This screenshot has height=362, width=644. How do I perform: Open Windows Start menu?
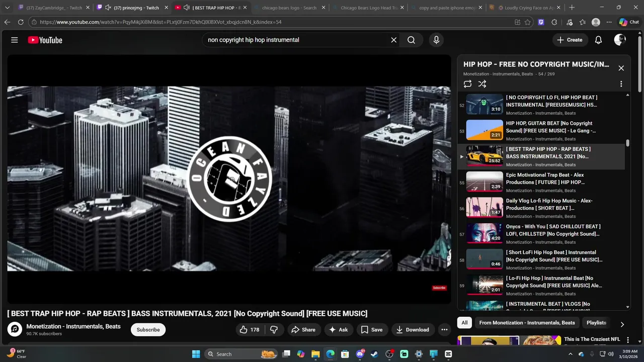point(196,354)
